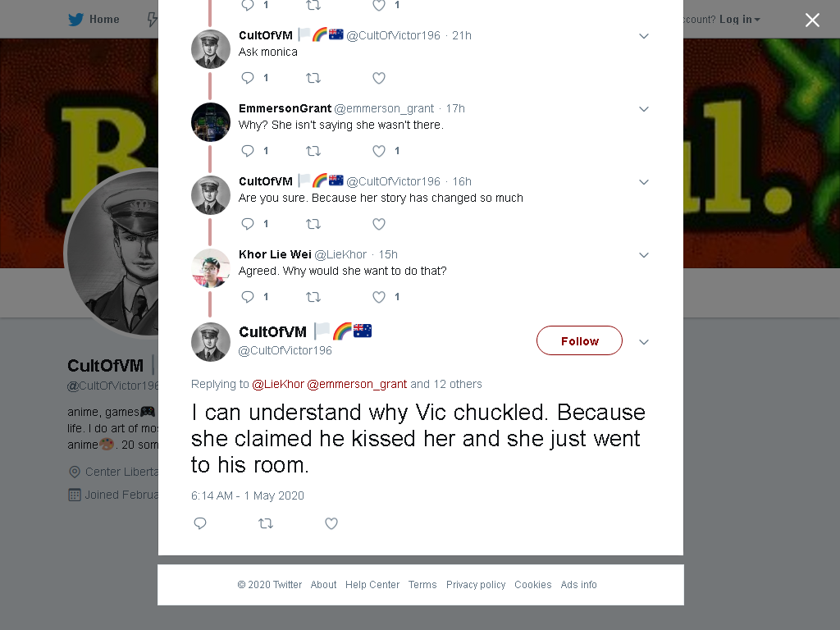Reply to the main CultOfVM tweet
The image size is (840, 630).
coord(200,523)
